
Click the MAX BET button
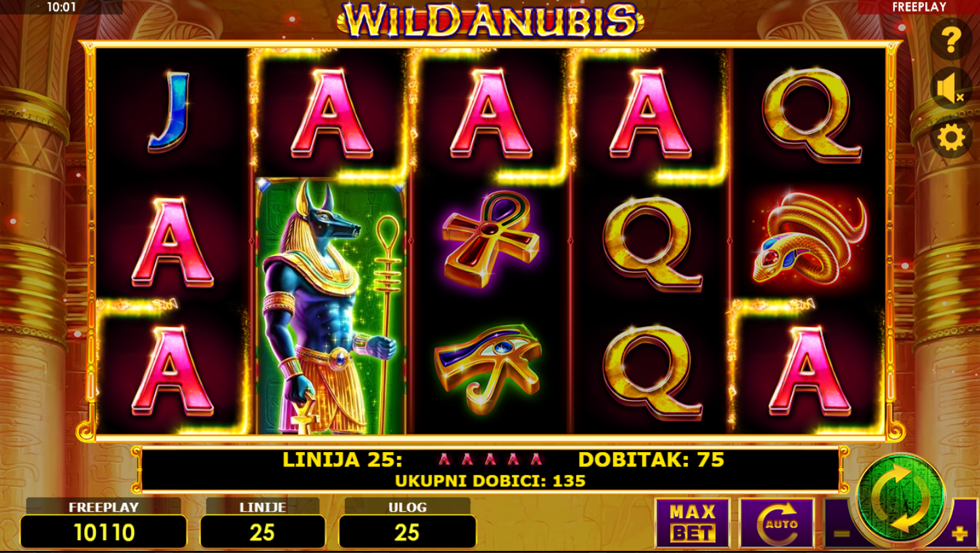point(693,523)
